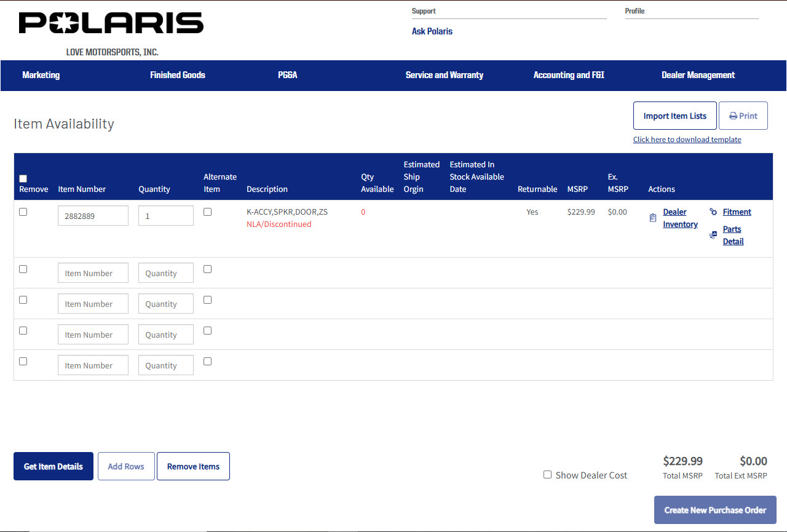Screen dimensions: 787x532
Task: Open the Marketing menu
Action: [x=41, y=75]
